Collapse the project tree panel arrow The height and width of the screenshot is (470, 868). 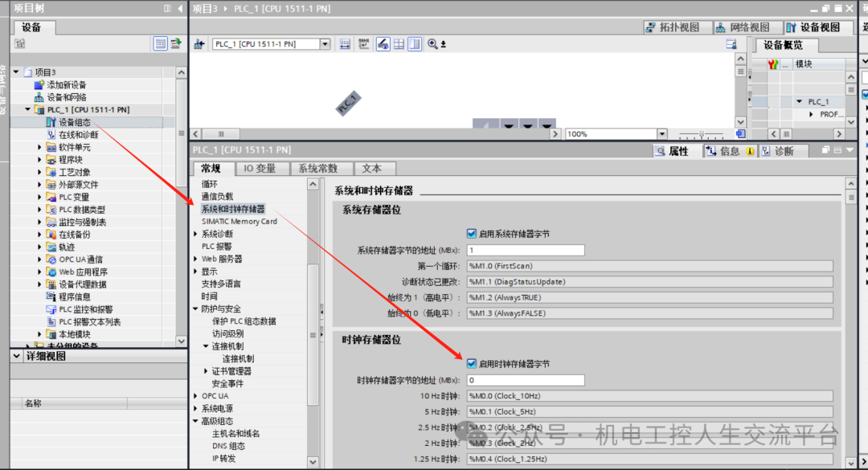(x=181, y=8)
